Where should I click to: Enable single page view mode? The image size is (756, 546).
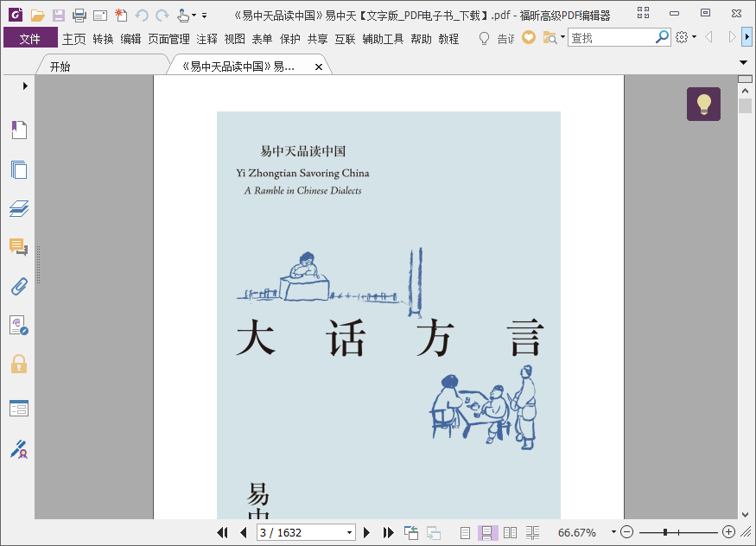coord(465,532)
